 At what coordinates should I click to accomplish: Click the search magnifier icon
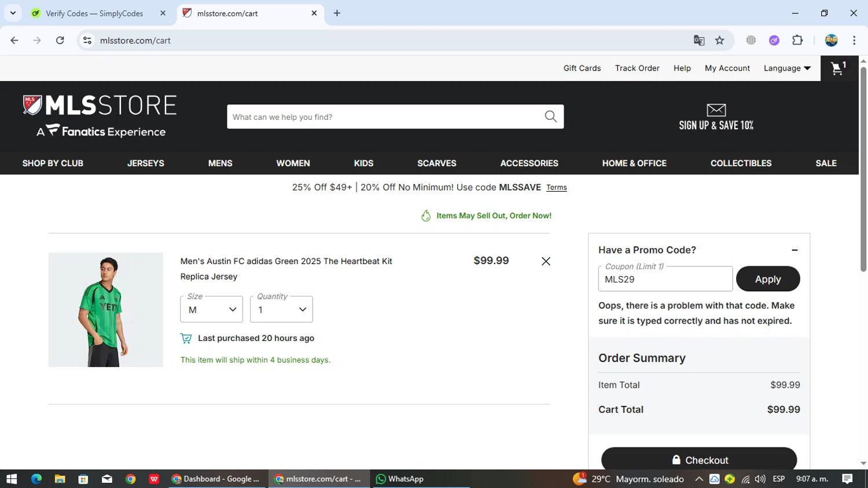click(x=550, y=116)
